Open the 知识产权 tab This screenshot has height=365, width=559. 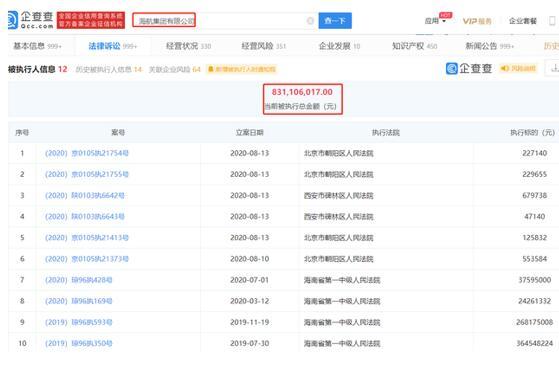414,46
